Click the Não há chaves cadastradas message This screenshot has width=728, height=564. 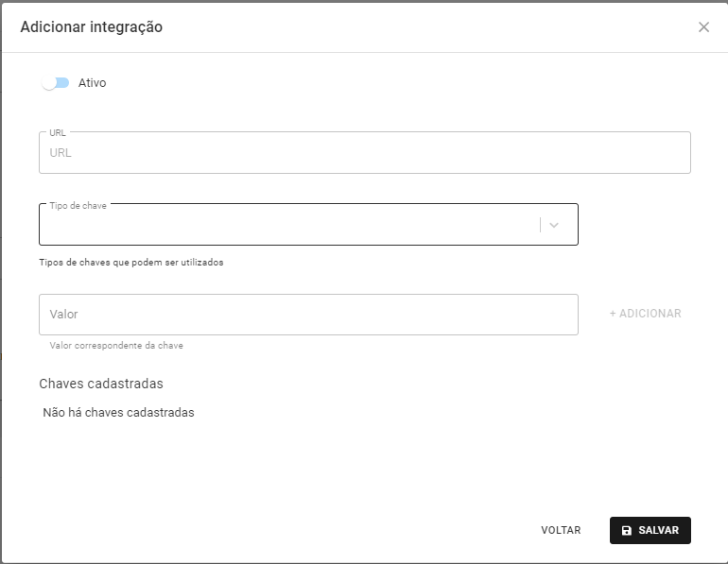(118, 412)
